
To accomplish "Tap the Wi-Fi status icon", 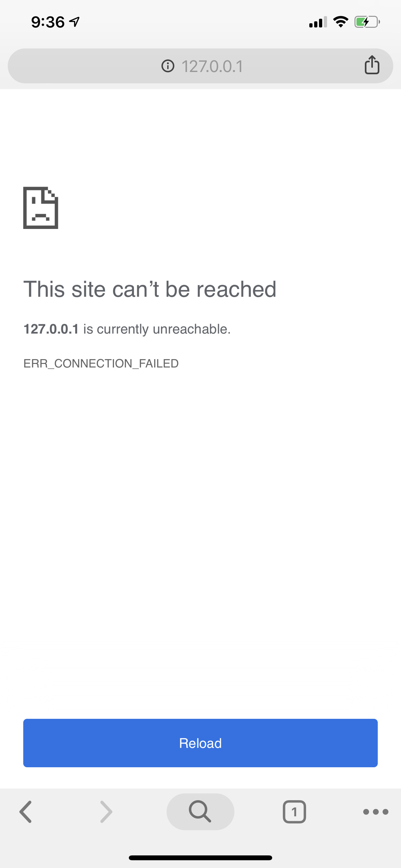I will 341,22.
